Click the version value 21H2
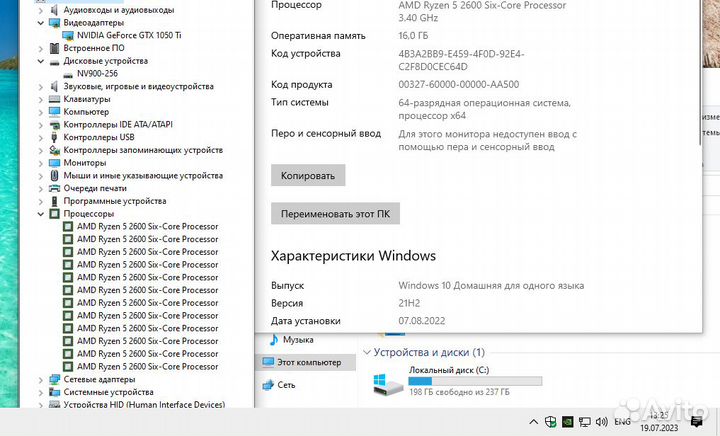The width and height of the screenshot is (720, 436). click(409, 303)
